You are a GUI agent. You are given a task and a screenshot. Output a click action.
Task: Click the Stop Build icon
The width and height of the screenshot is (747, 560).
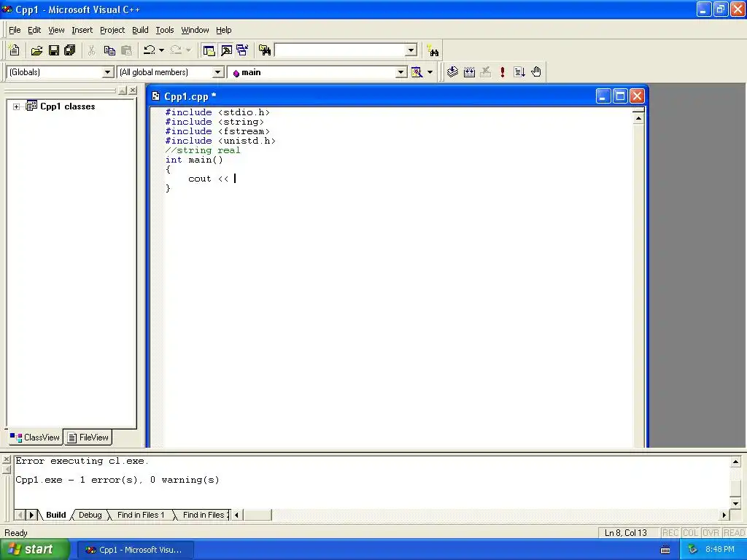(x=485, y=72)
